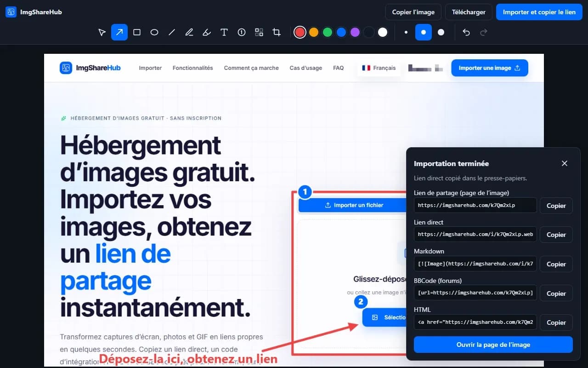Select the Arrow drawing tool
Image resolution: width=588 pixels, height=368 pixels.
[119, 32]
